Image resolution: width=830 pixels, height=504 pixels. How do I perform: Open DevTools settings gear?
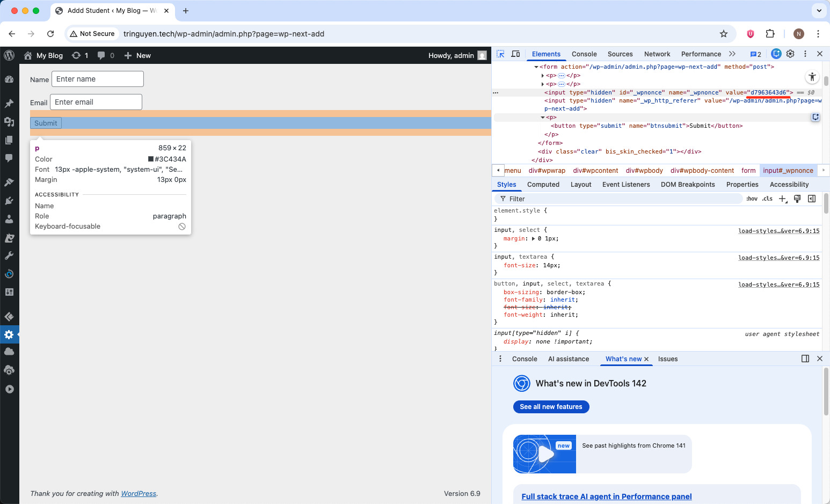[x=790, y=54]
